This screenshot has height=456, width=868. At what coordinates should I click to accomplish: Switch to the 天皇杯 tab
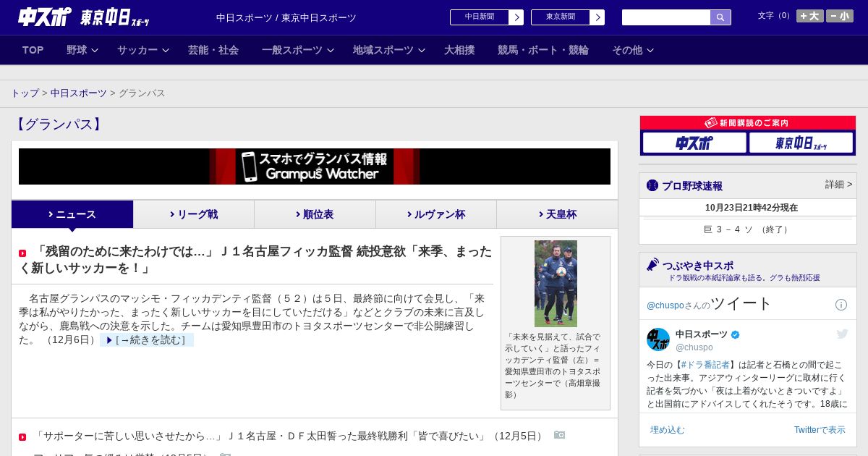[x=557, y=214]
